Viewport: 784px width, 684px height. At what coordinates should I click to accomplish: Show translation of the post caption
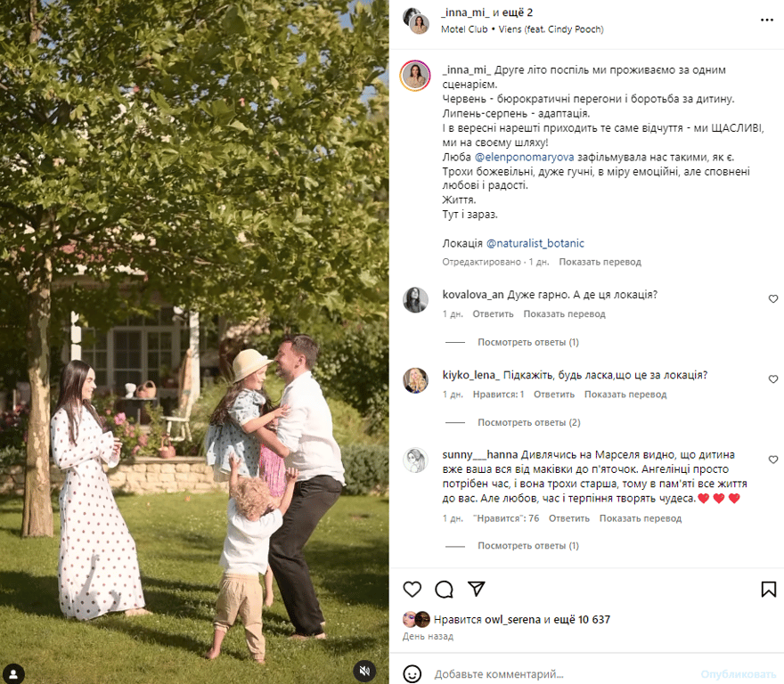pos(600,262)
